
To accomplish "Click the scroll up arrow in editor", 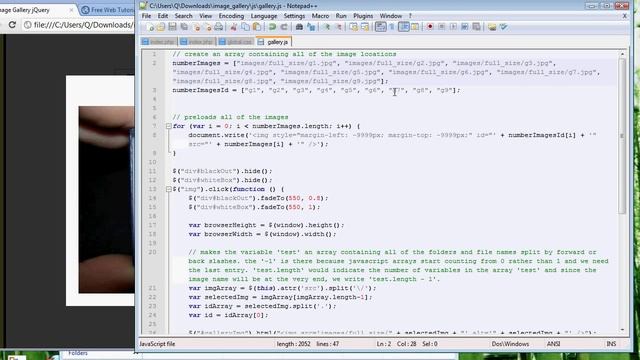I will click(622, 54).
